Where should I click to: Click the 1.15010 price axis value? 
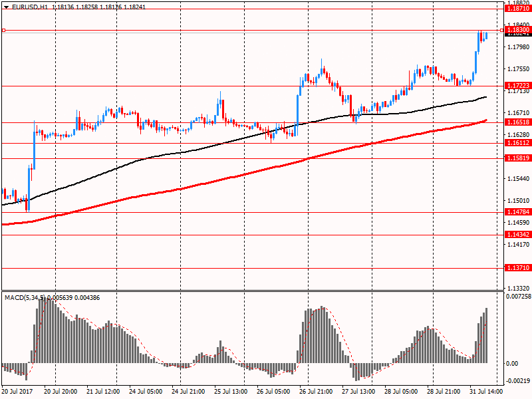(x=518, y=201)
